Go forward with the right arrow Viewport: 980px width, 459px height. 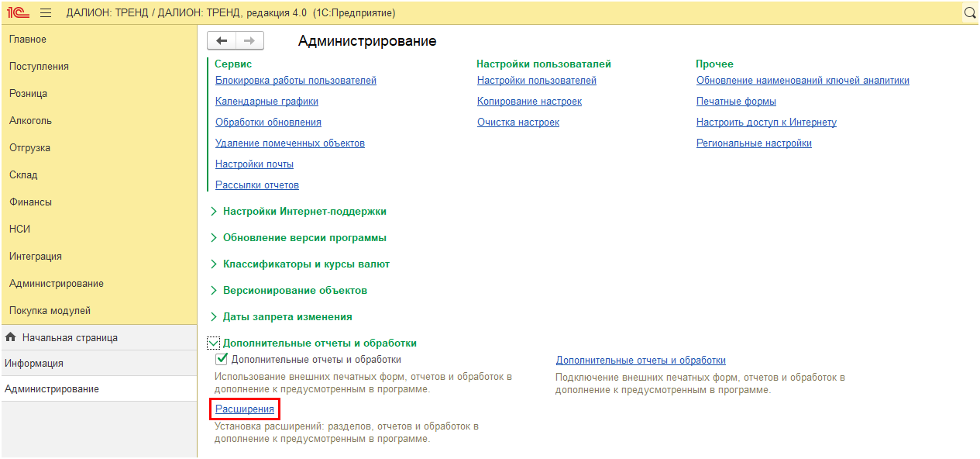click(x=249, y=41)
